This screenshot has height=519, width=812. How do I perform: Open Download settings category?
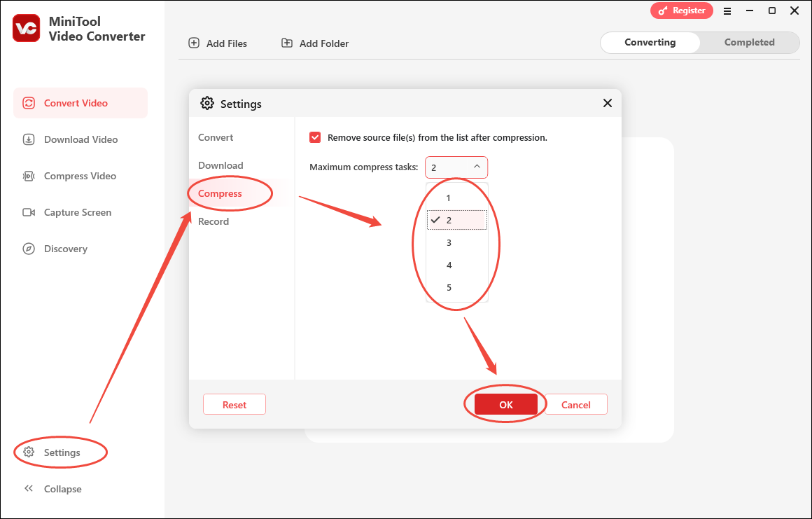coord(241,165)
